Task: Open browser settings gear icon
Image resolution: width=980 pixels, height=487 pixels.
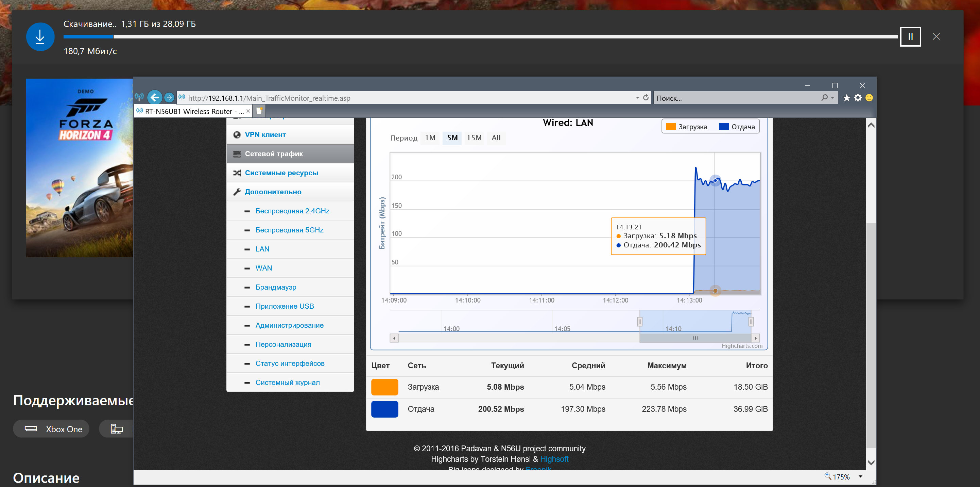Action: coord(858,98)
